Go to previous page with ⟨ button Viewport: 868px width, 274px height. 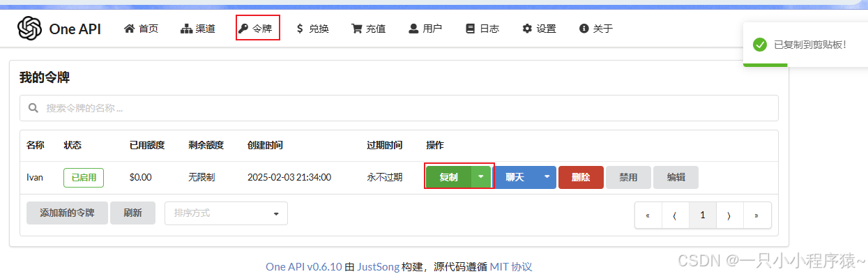[675, 215]
